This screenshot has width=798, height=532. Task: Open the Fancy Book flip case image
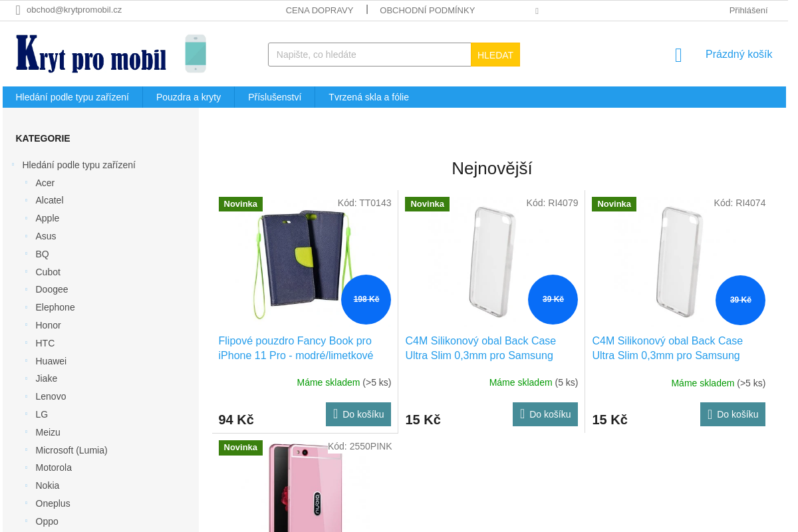(x=304, y=264)
